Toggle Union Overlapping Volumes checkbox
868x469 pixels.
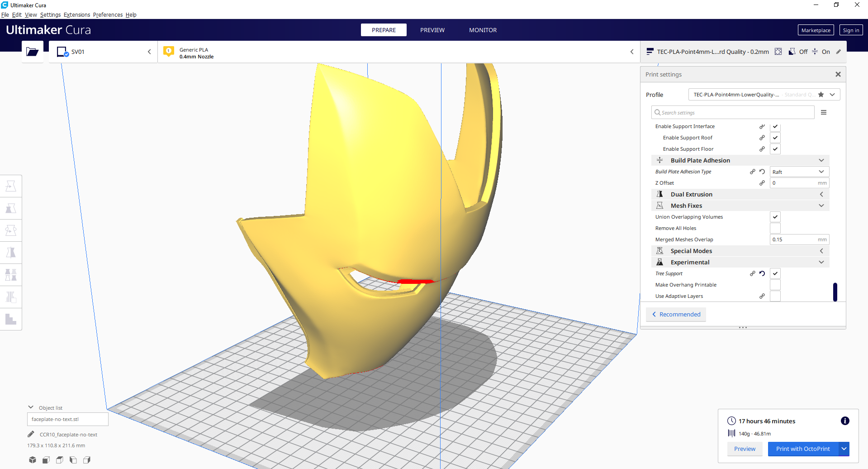tap(775, 217)
